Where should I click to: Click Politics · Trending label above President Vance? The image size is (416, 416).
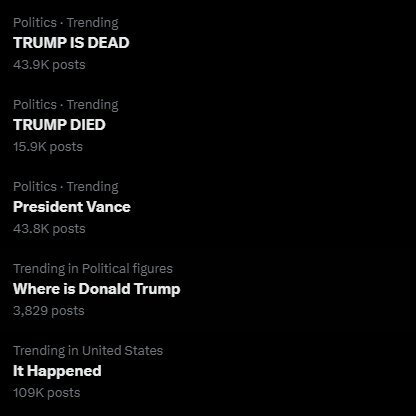coord(66,187)
